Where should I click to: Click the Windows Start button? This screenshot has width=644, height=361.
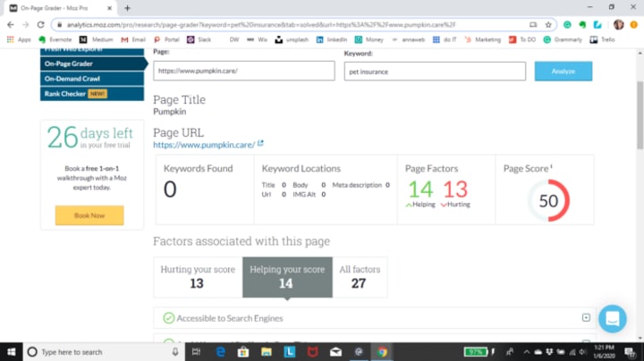click(x=11, y=352)
